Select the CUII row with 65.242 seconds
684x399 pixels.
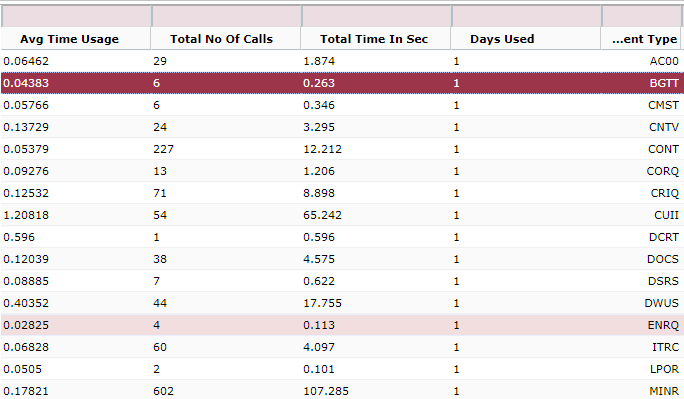(x=342, y=215)
